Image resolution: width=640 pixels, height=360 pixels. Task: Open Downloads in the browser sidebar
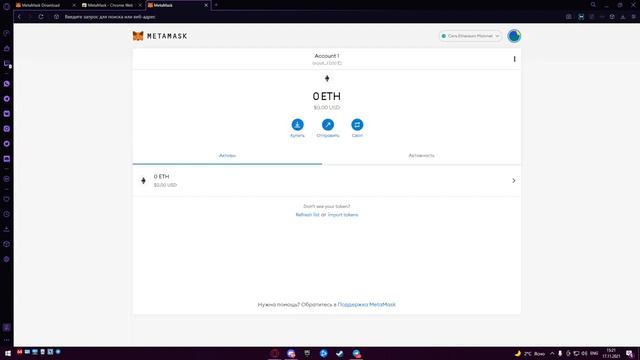(7, 229)
